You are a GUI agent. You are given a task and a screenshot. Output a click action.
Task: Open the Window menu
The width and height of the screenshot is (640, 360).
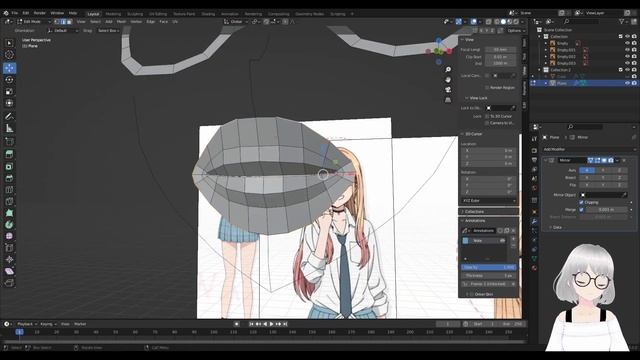[x=57, y=13]
